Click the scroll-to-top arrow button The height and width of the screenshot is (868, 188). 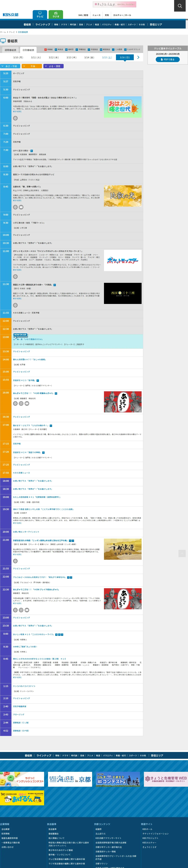tap(182, 553)
